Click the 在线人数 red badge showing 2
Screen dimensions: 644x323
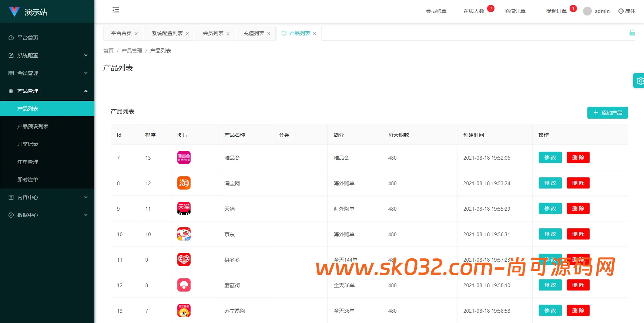click(491, 8)
